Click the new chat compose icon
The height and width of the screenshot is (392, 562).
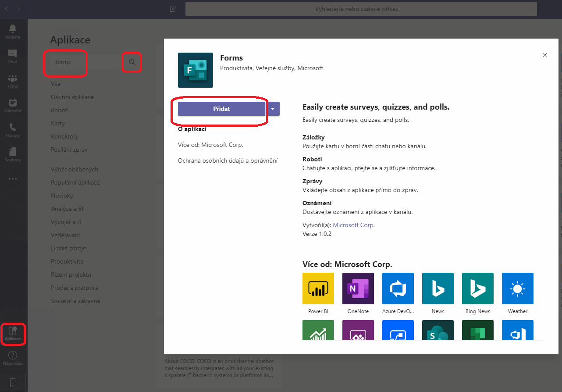point(173,9)
